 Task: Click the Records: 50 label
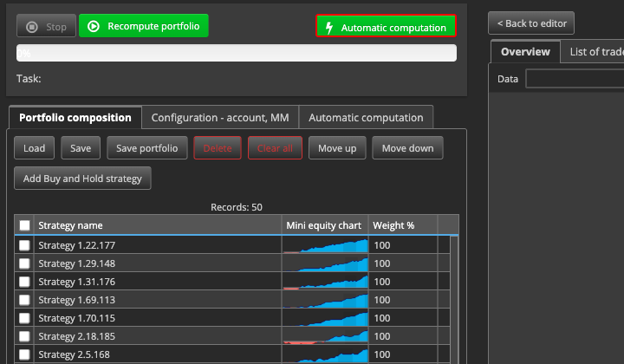[x=237, y=207]
